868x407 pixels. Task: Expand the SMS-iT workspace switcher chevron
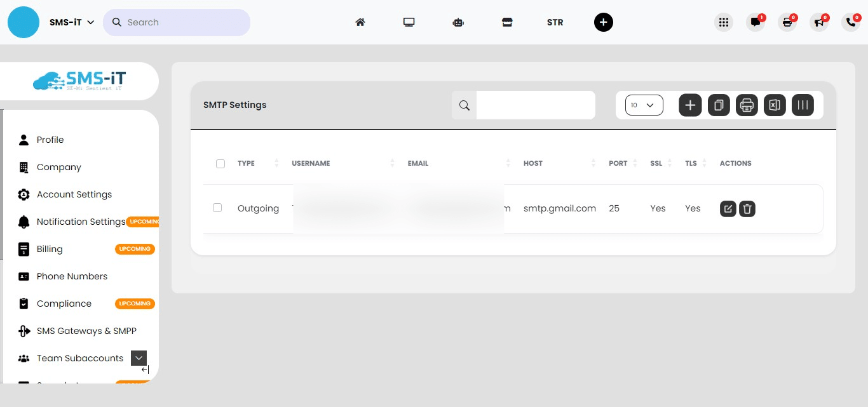tap(90, 22)
